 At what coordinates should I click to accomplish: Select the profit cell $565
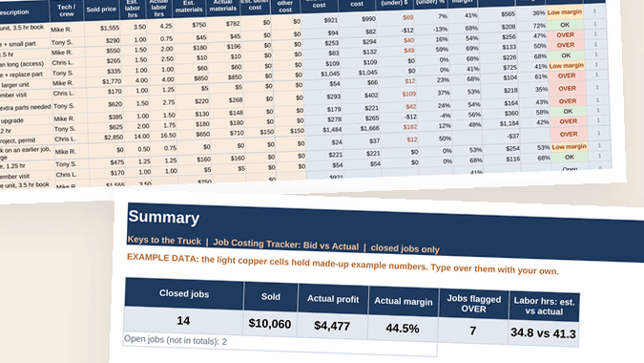(x=509, y=14)
